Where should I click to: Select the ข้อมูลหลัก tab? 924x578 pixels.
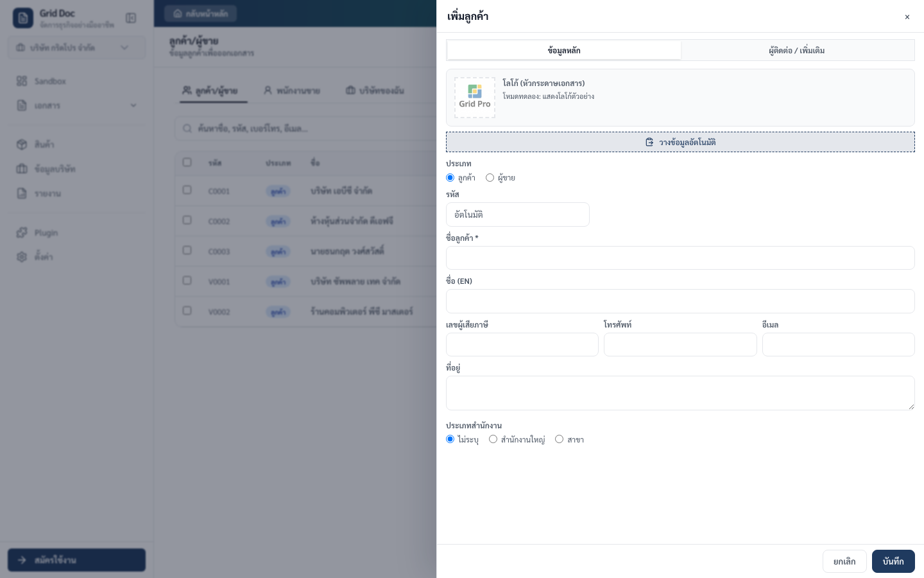(x=564, y=50)
